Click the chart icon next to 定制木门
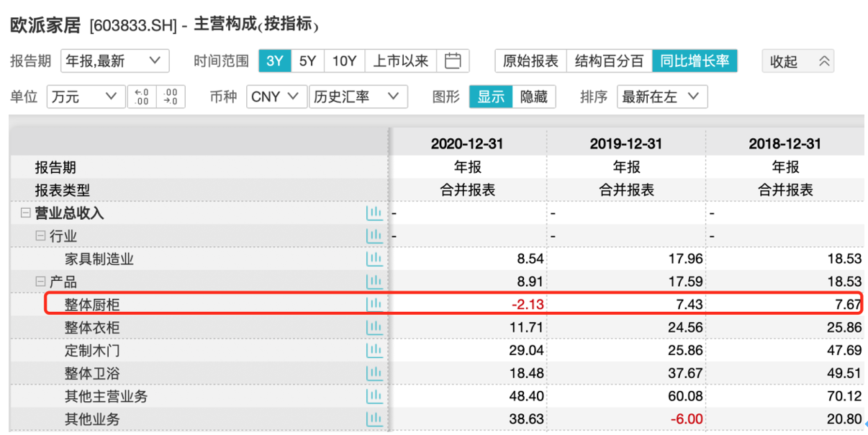Image resolution: width=868 pixels, height=435 pixels. click(374, 349)
